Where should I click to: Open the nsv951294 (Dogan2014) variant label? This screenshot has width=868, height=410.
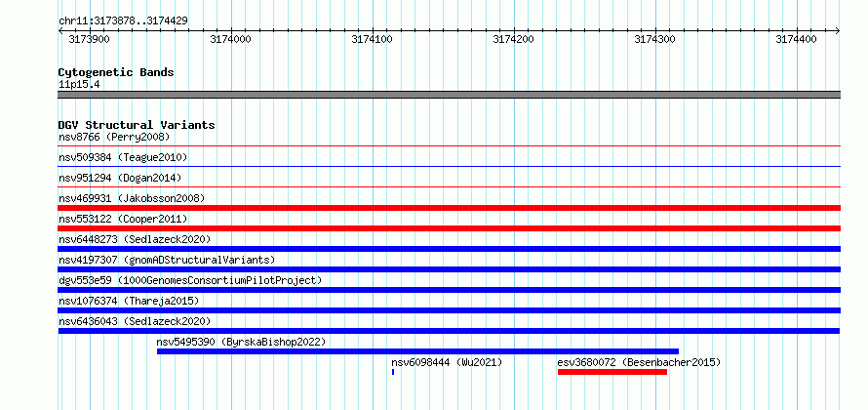(x=120, y=178)
